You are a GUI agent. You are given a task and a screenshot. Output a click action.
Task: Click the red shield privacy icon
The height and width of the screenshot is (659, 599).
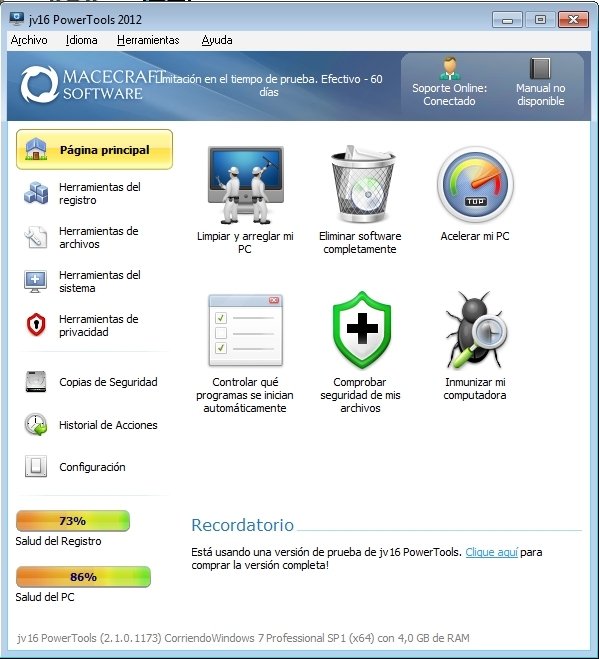pos(36,325)
